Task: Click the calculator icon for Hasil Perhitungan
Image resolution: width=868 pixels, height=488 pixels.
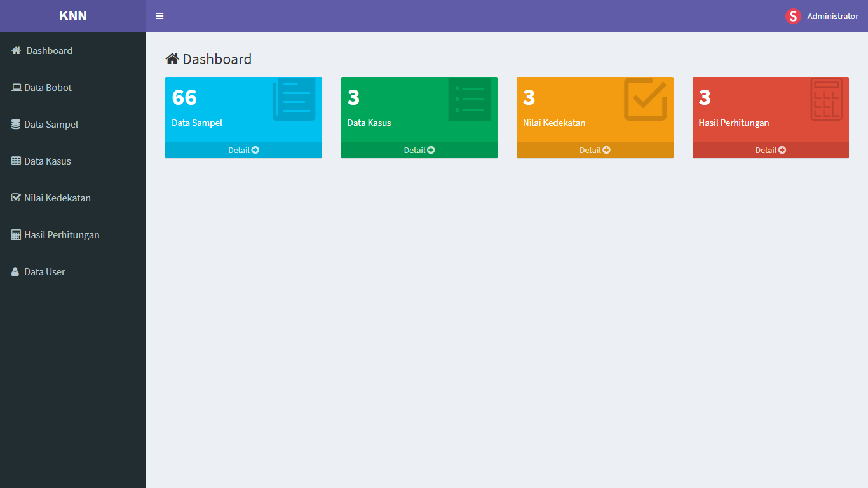Action: pyautogui.click(x=17, y=234)
